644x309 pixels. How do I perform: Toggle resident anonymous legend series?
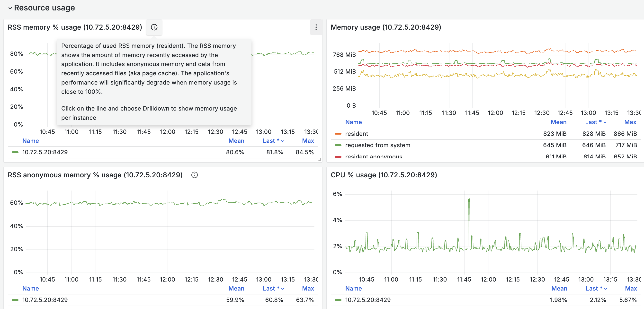374,157
